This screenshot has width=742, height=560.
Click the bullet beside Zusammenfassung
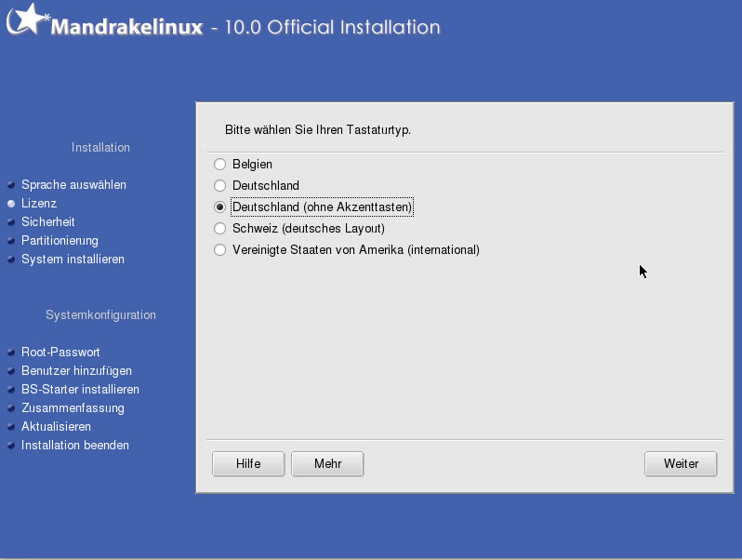11,408
